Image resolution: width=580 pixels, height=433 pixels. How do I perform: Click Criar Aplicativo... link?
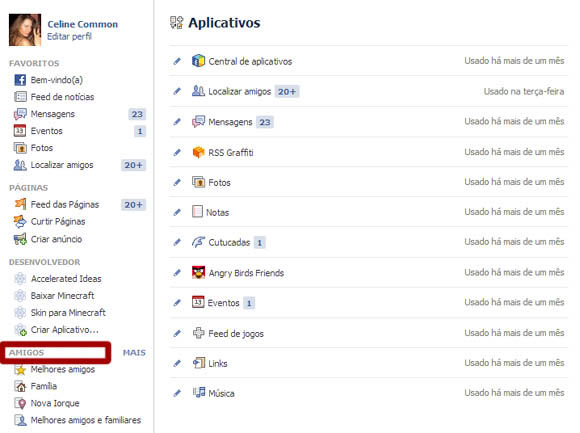[65, 330]
